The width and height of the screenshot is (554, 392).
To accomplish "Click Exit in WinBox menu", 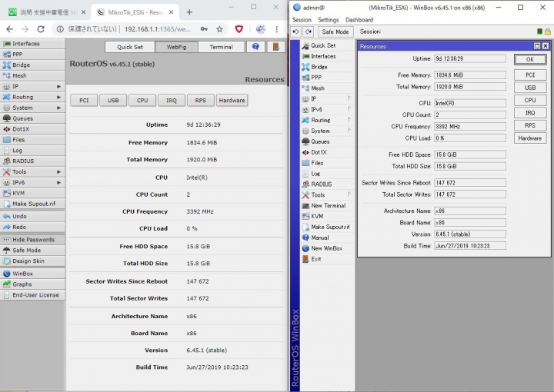I will click(327, 259).
